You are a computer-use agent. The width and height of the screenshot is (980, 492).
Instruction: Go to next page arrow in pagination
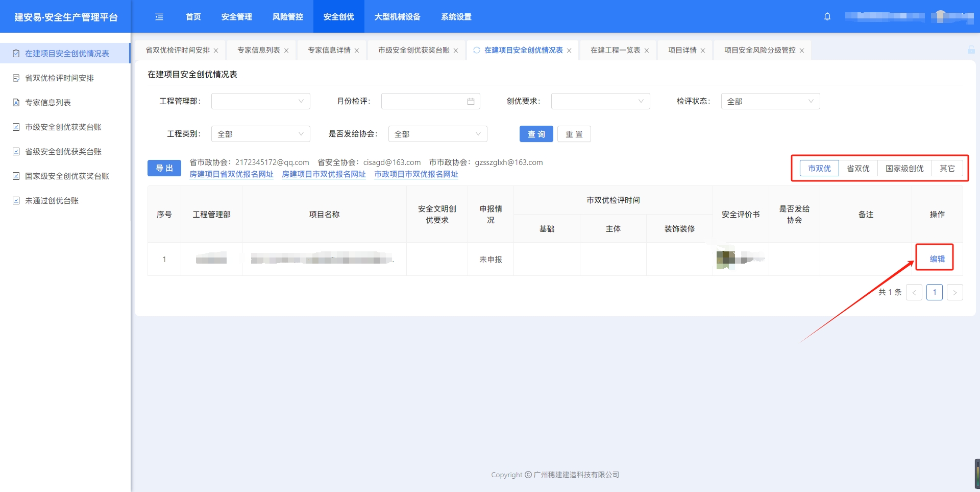tap(954, 292)
